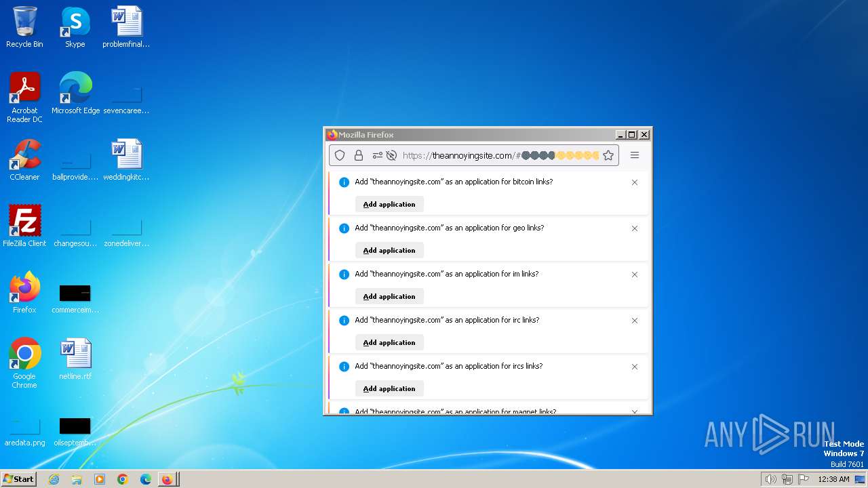Viewport: 868px width, 488px height.
Task: Add application for im links
Action: tap(389, 296)
